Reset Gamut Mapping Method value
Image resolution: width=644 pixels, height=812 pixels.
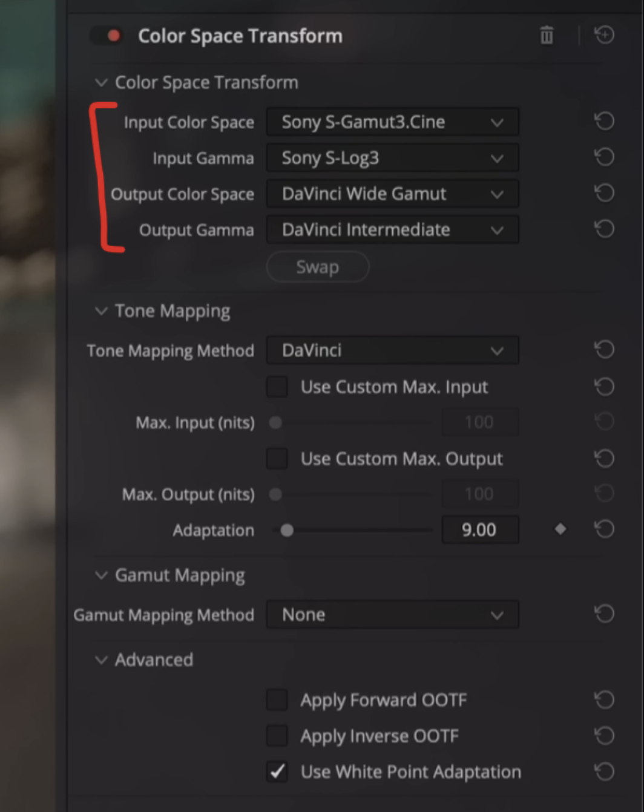coord(604,614)
